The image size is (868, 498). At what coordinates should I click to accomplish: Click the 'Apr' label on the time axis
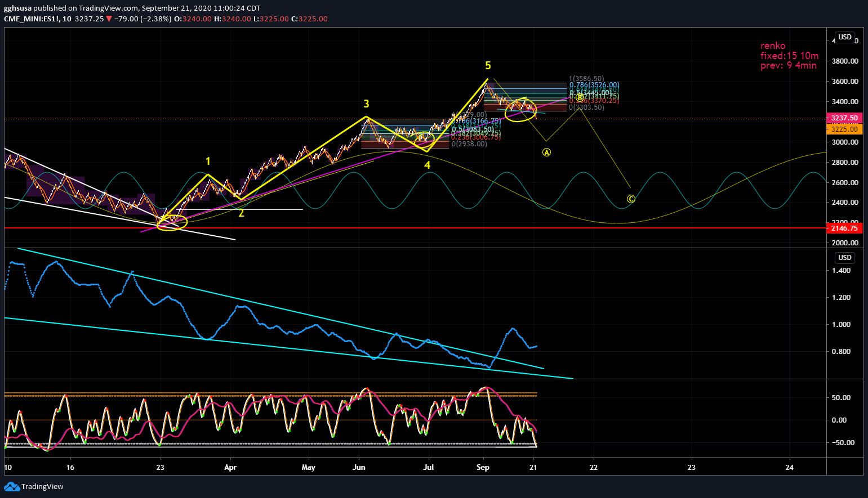click(x=230, y=467)
